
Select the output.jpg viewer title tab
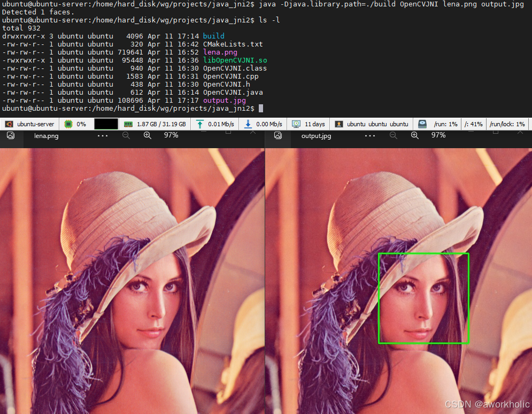316,136
